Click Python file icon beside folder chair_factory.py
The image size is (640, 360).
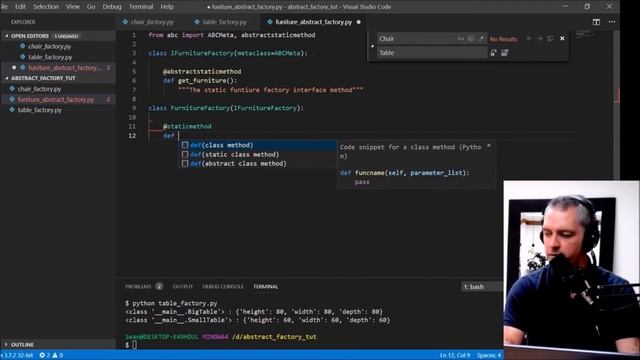tap(12, 88)
